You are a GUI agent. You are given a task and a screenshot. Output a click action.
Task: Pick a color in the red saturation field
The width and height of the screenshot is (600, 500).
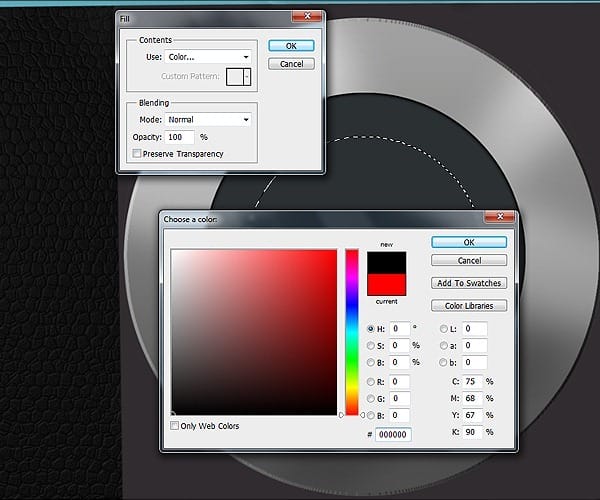(x=254, y=332)
